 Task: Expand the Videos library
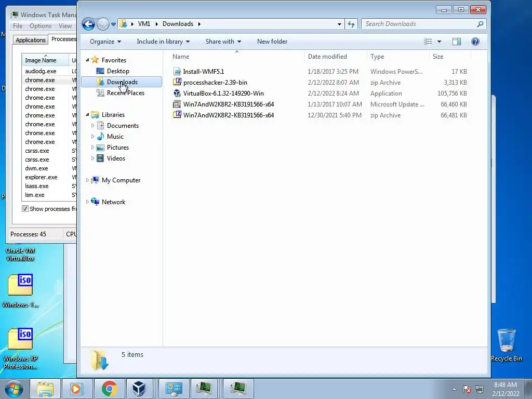92,158
